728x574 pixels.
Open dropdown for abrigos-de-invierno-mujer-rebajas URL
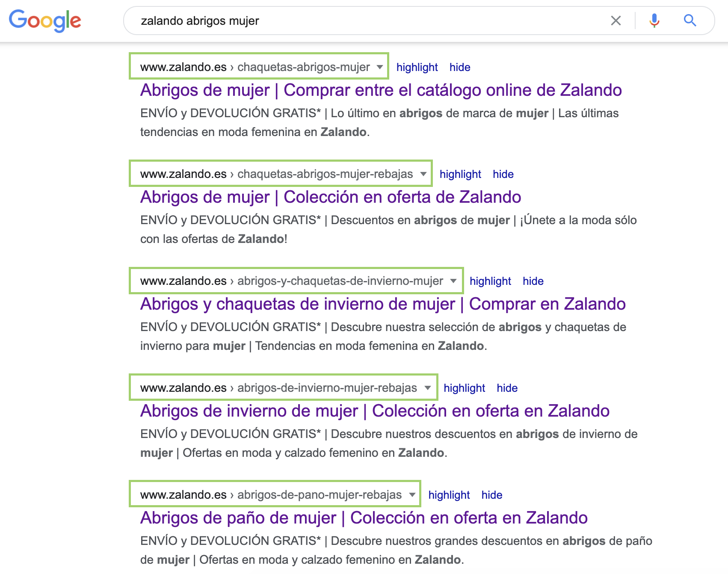tap(427, 388)
